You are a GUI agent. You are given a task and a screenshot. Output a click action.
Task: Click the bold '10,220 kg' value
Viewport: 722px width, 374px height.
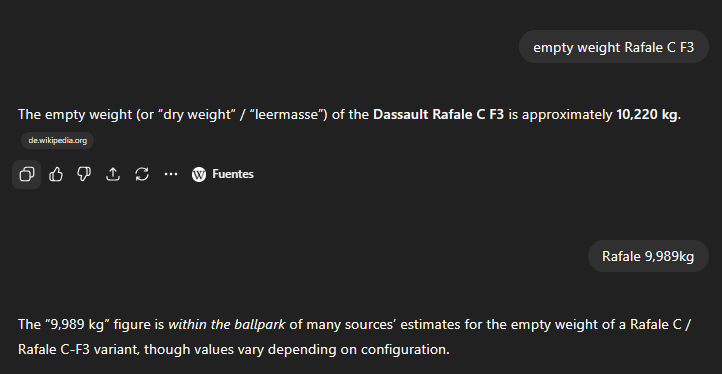(x=647, y=115)
